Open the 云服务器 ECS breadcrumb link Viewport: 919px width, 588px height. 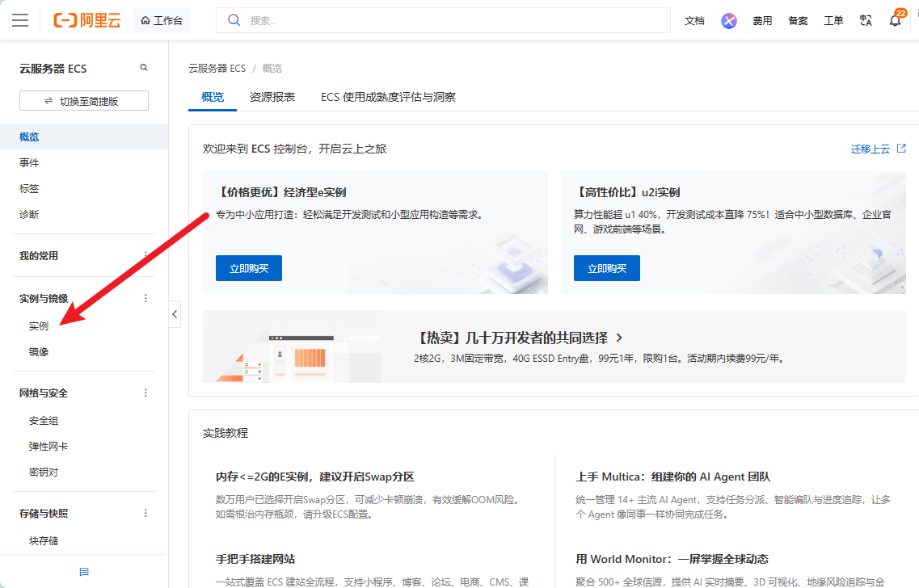pyautogui.click(x=217, y=69)
